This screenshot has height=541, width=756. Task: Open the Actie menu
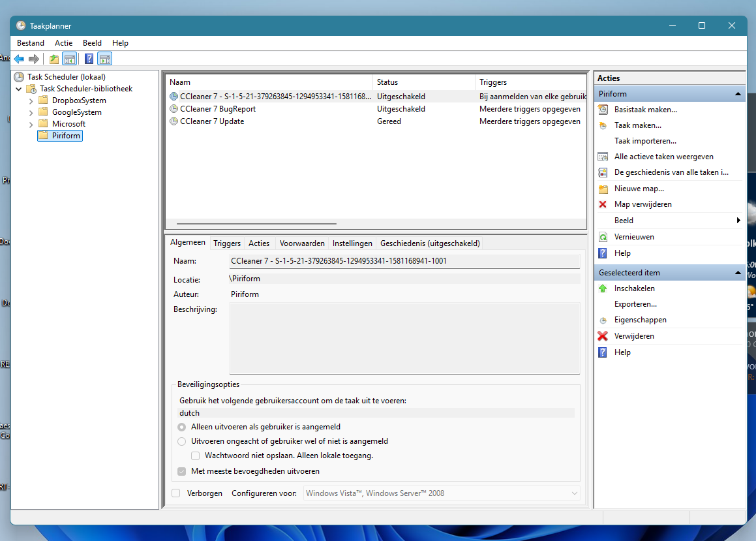click(x=64, y=43)
